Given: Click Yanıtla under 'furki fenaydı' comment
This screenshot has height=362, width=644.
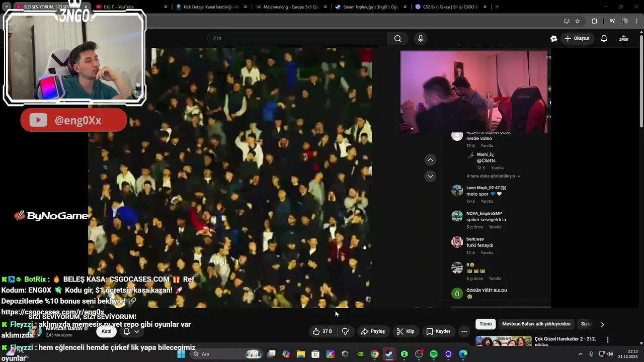Looking at the screenshot, I should [487, 253].
